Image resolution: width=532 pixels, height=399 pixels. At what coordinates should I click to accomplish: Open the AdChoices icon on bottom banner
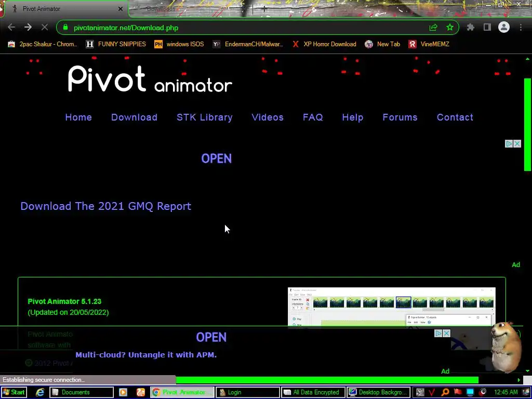tap(438, 334)
